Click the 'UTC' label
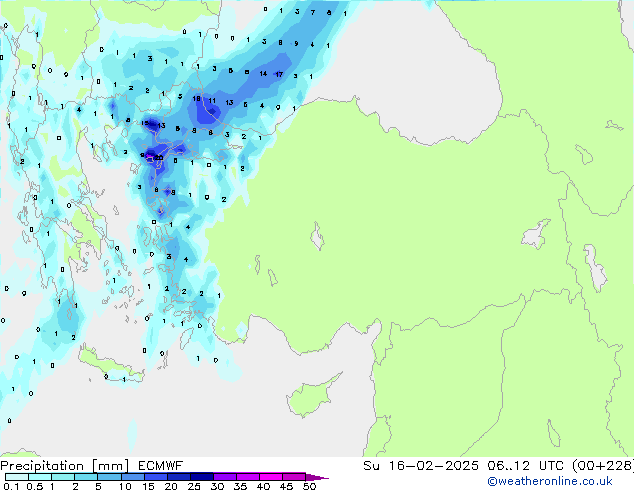This screenshot has width=634, height=490. pyautogui.click(x=551, y=466)
